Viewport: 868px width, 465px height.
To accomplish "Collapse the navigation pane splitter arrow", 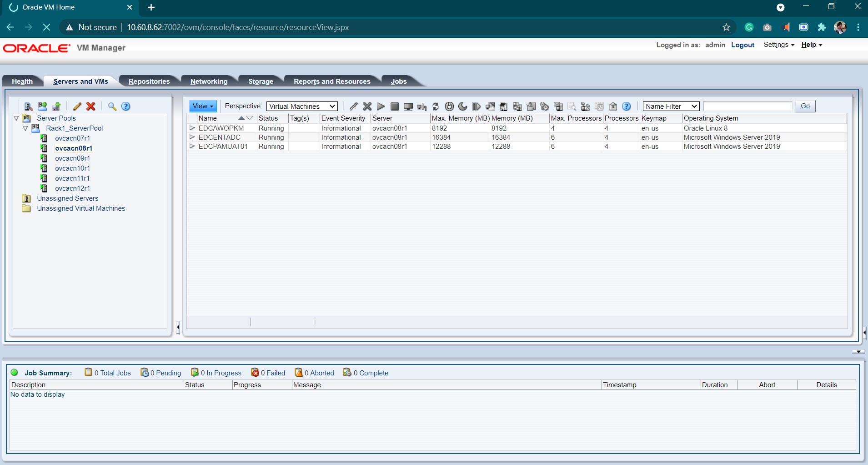I will point(178,327).
